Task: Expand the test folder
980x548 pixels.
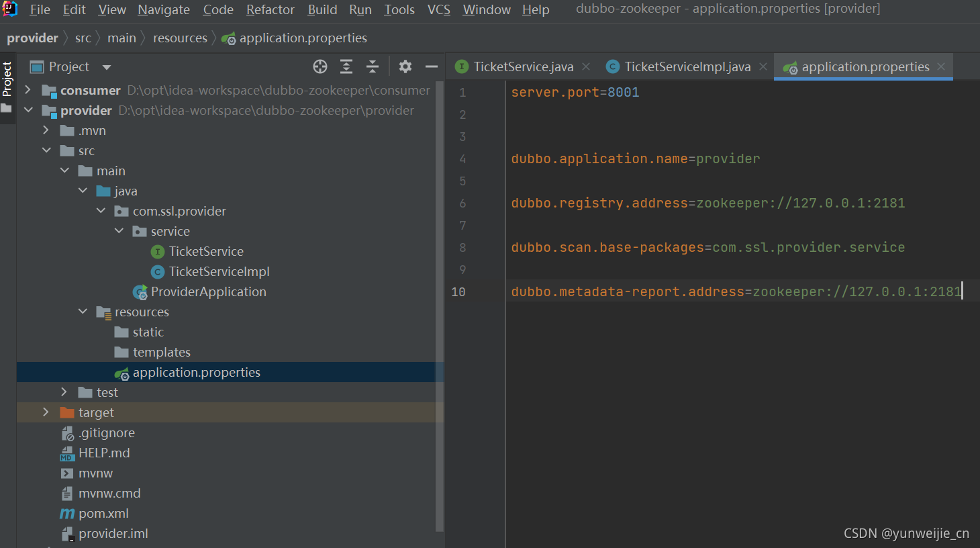Action: [64, 392]
